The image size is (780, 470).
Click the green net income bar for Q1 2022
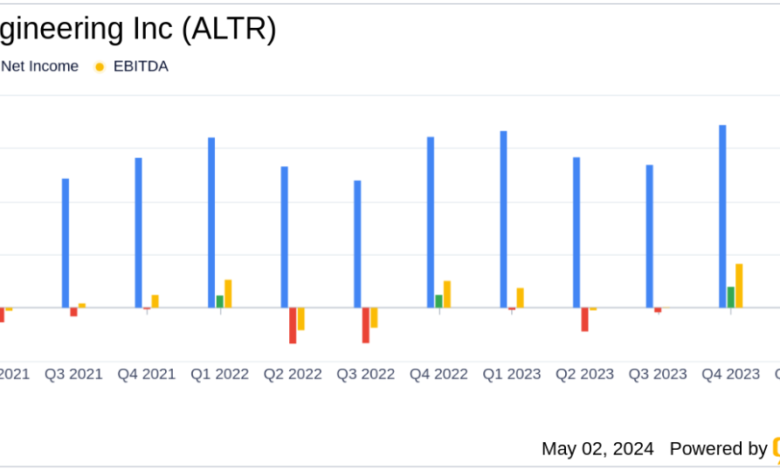pyautogui.click(x=220, y=302)
